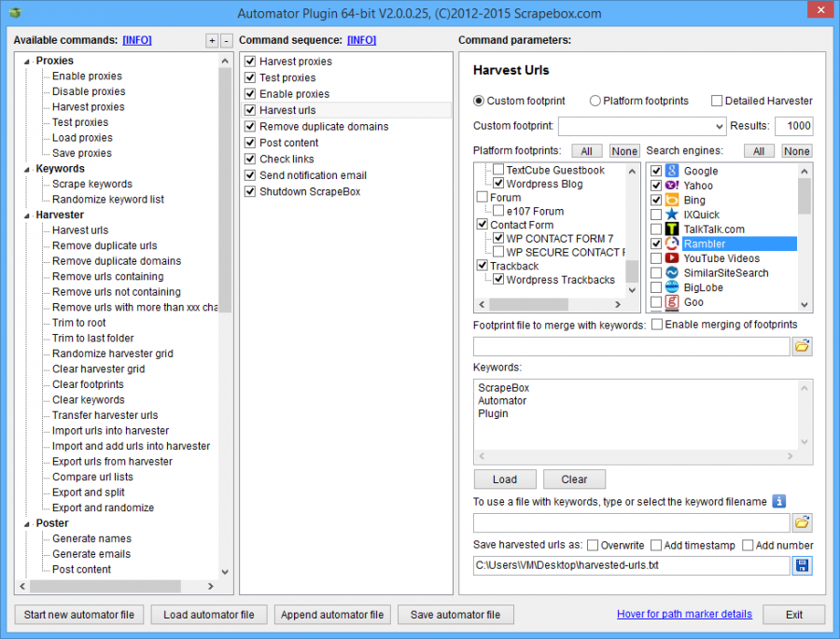
Task: Select the Rambler search engine icon
Action: click(671, 243)
